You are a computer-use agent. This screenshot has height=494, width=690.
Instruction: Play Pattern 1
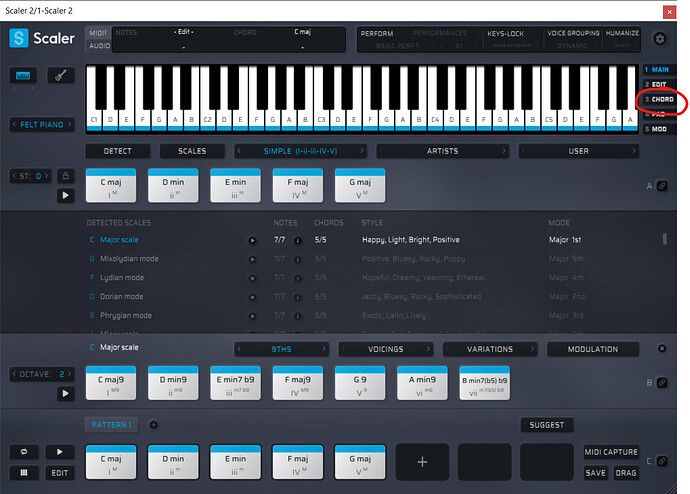pos(59,452)
